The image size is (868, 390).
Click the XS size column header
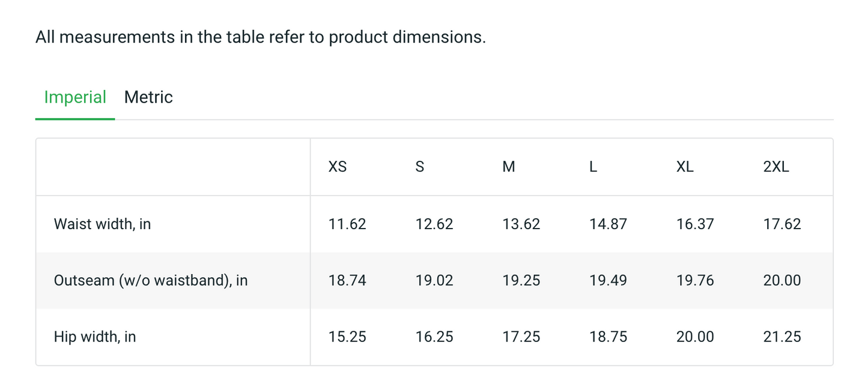point(338,167)
